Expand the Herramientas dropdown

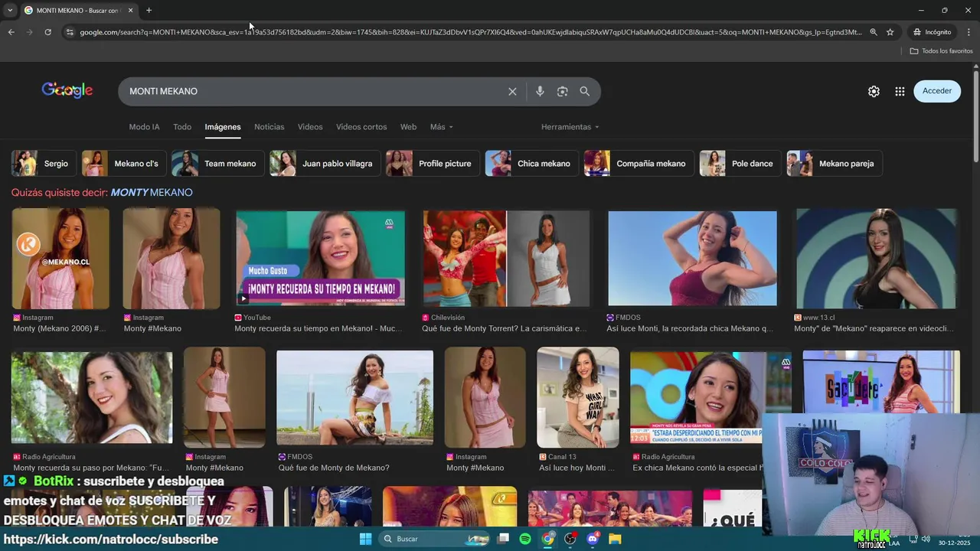click(570, 127)
